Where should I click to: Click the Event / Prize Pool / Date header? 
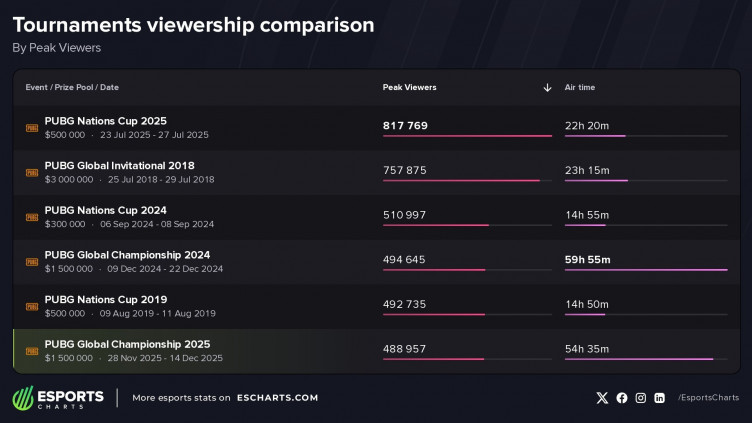[x=72, y=88]
